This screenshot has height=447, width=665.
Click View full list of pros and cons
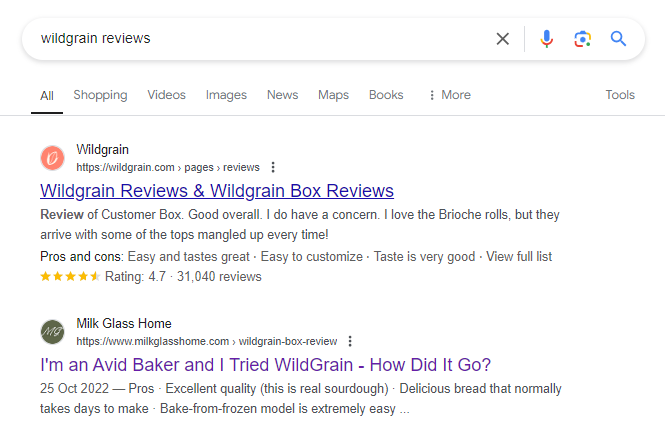click(x=519, y=257)
